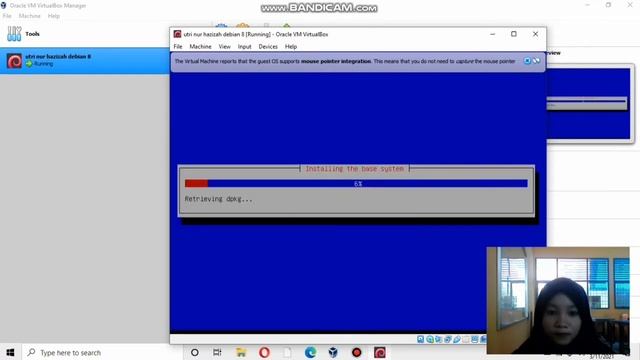Screen dimensions: 640x360
Task: Click the USB devices status icon
Action: coord(457,339)
